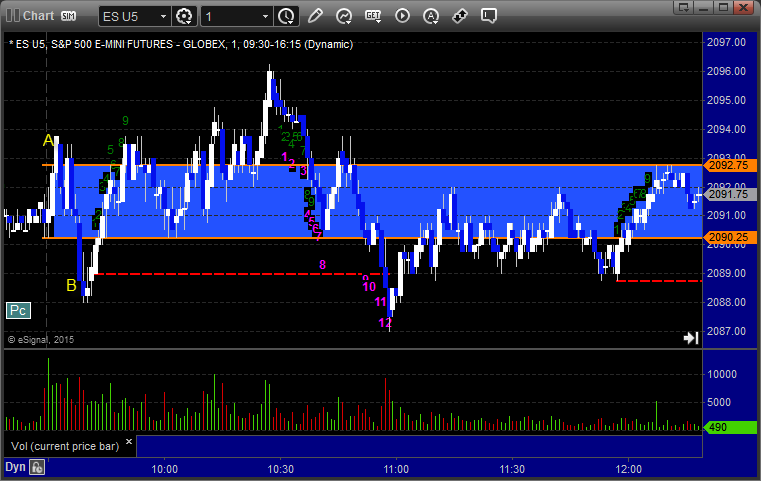Click the 12:00 time axis label
This screenshot has height=481, width=761.
tap(629, 469)
